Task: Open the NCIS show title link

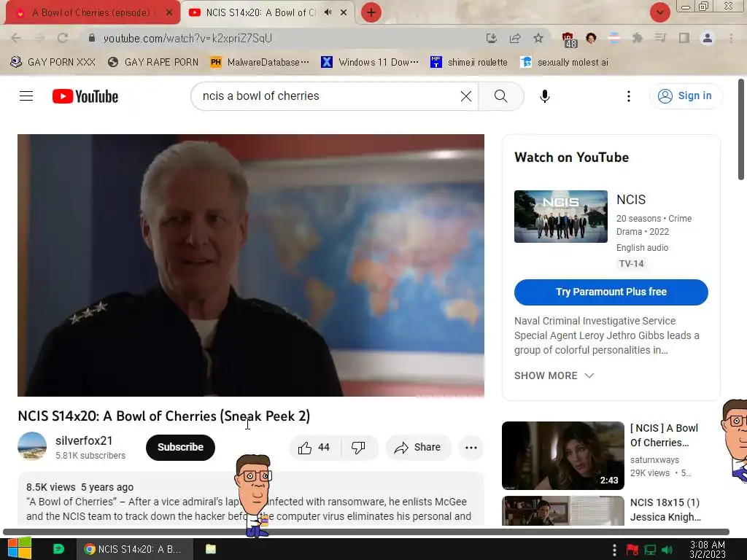Action: [x=631, y=200]
